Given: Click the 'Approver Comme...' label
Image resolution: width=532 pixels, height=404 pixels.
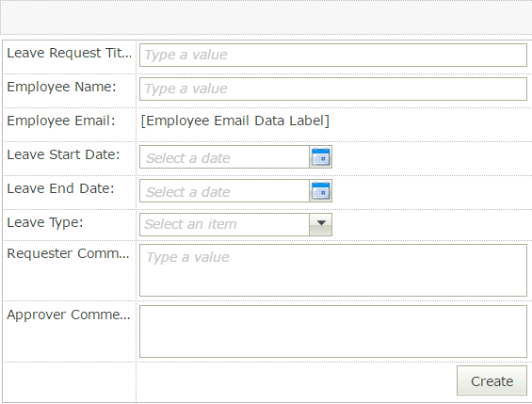Looking at the screenshot, I should pos(69,315).
